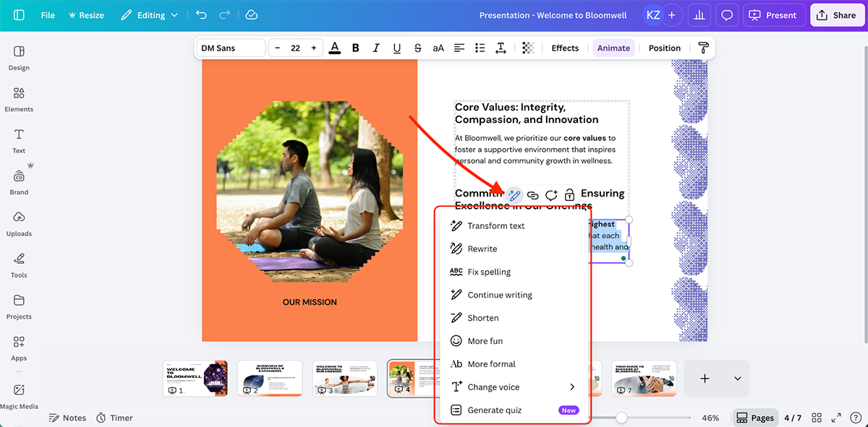Open the Insights chart icon in the top bar
The width and height of the screenshot is (868, 427).
click(x=699, y=14)
